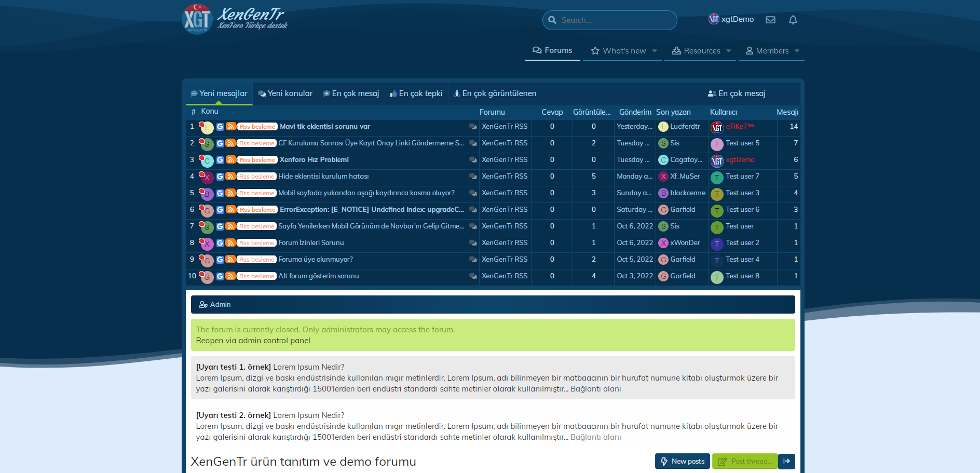This screenshot has width=980, height=473.
Task: Click Test user 5 avatar icon
Action: (717, 144)
